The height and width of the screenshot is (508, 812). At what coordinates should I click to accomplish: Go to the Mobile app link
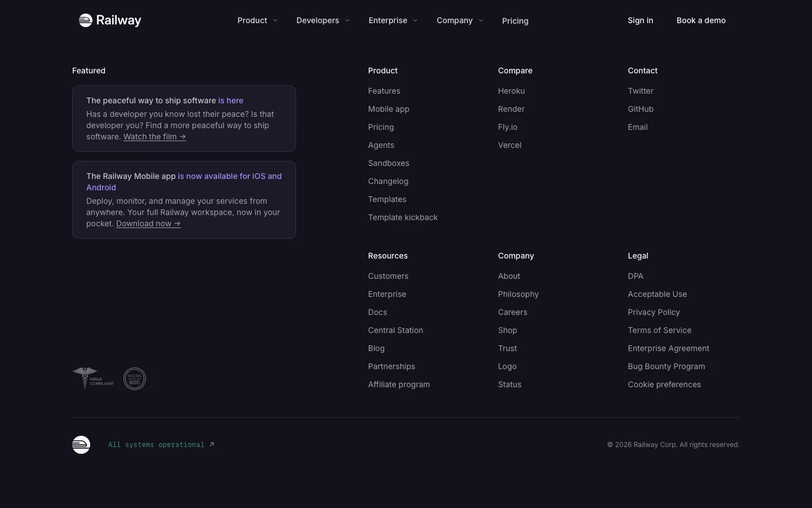tap(389, 109)
